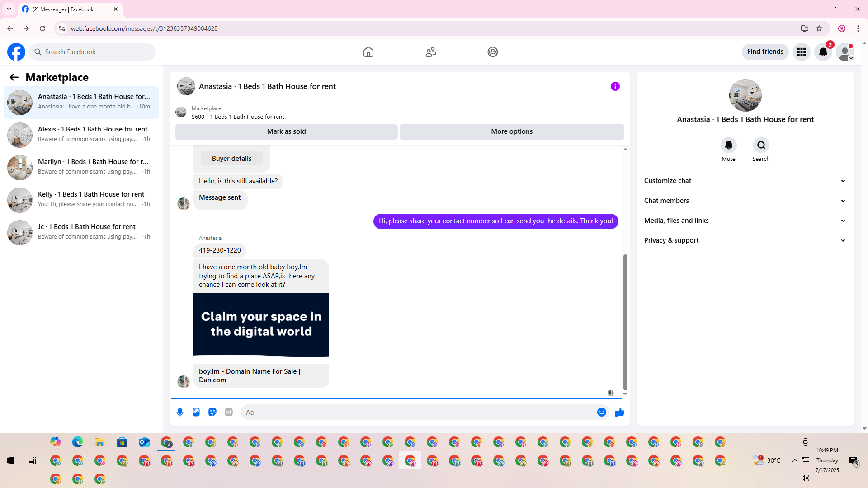Show hidden system tray icons chevron

click(794, 460)
